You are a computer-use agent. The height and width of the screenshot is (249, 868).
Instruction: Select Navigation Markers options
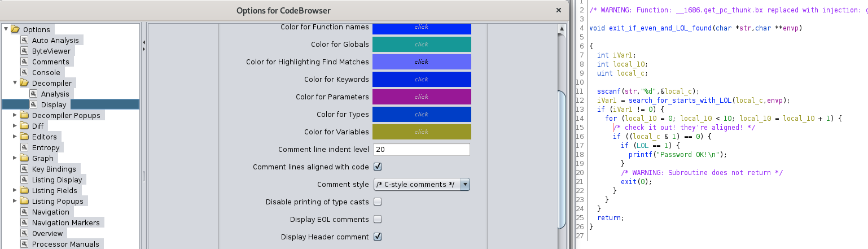pyautogui.click(x=65, y=222)
